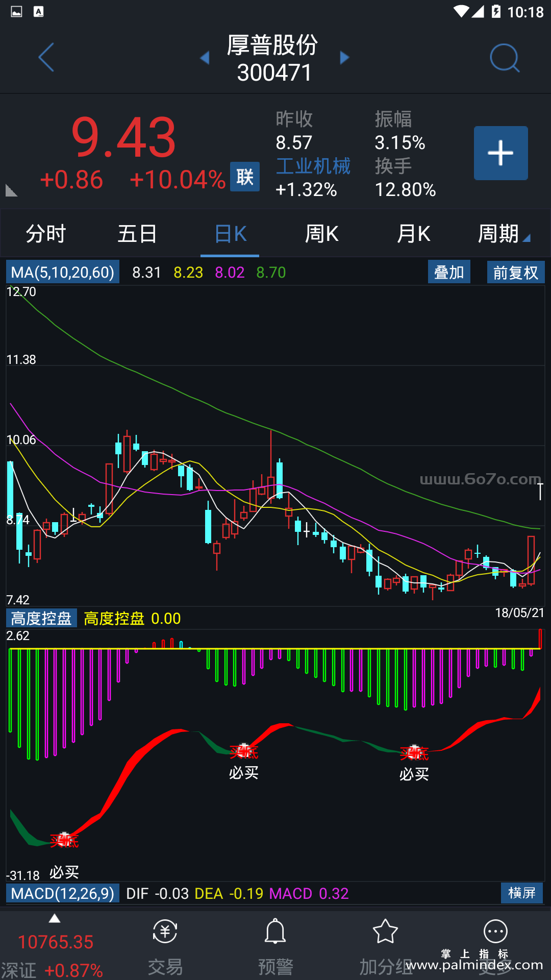
Task: Switch to the 五日 tab
Action: click(x=137, y=234)
